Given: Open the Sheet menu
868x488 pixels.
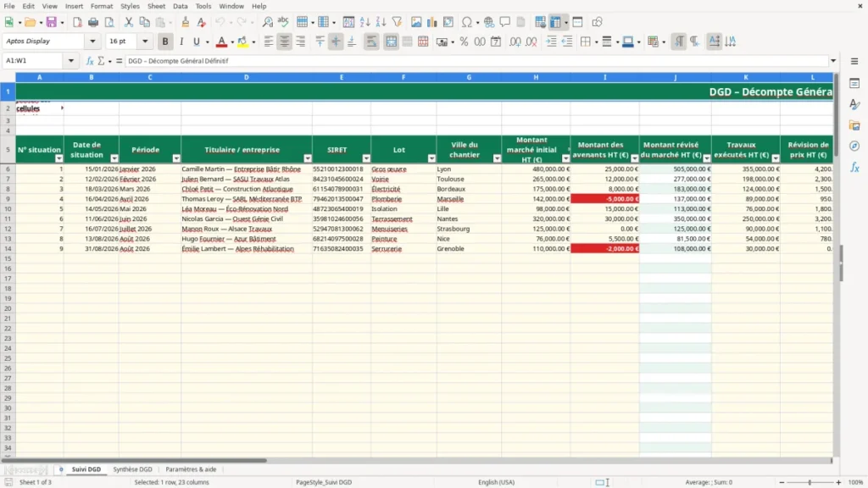Looking at the screenshot, I should pyautogui.click(x=156, y=6).
